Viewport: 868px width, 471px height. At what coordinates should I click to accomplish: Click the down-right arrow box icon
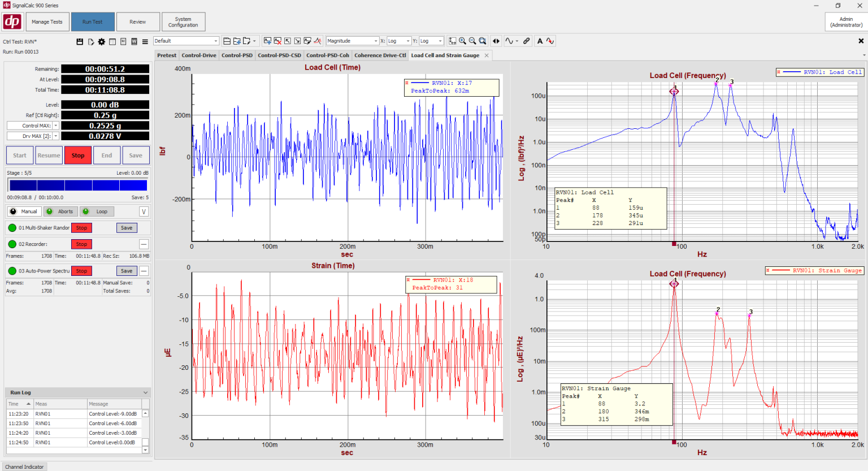(297, 41)
